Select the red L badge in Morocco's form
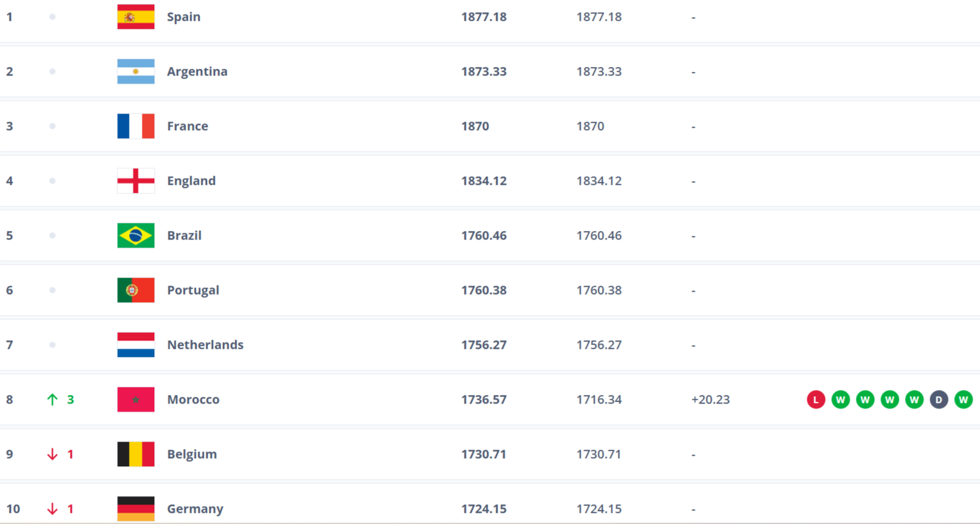Image resolution: width=980 pixels, height=524 pixels. [x=816, y=400]
